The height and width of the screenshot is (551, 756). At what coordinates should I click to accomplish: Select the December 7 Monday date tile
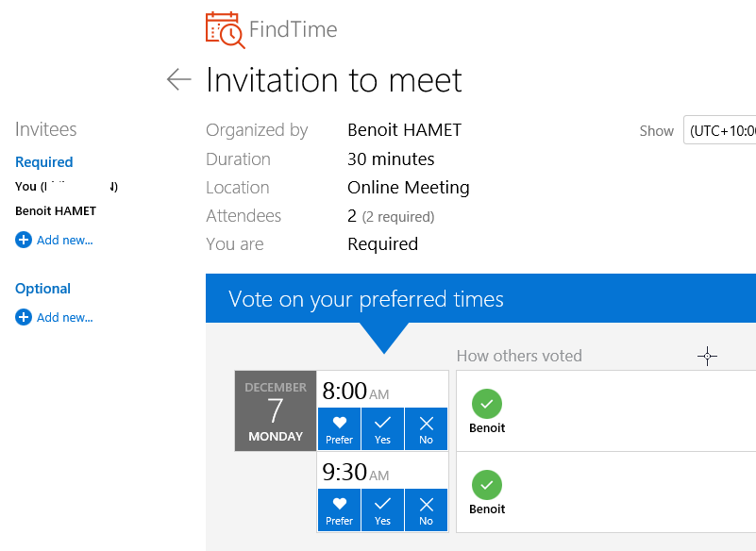click(x=276, y=411)
